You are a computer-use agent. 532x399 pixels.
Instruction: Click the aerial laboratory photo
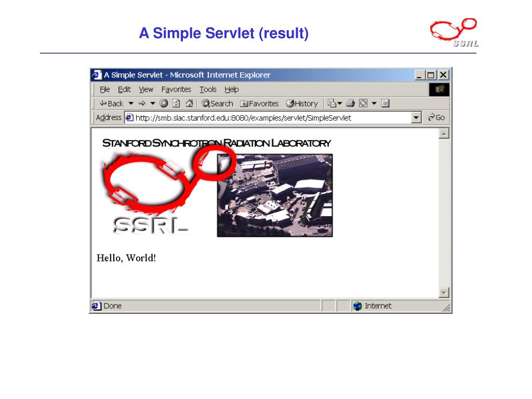tap(275, 195)
